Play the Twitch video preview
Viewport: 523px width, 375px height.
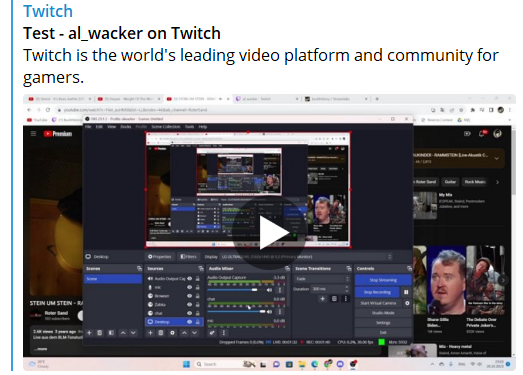pos(270,232)
